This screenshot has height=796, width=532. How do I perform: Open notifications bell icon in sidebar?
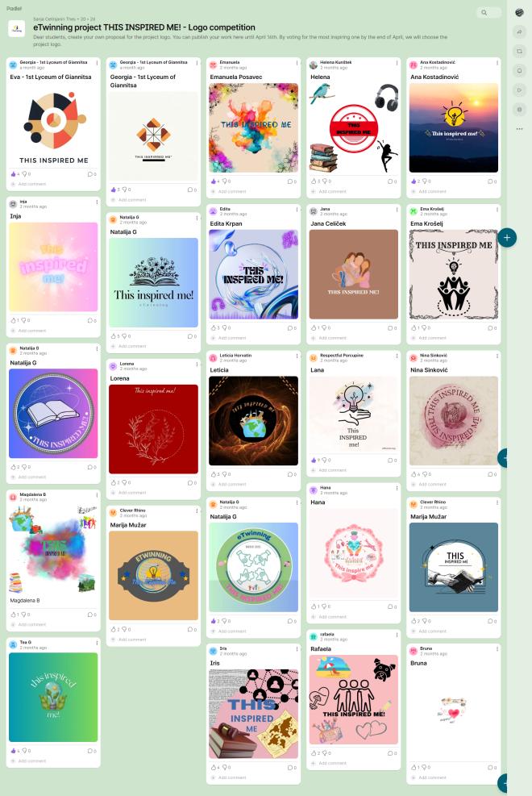519,70
